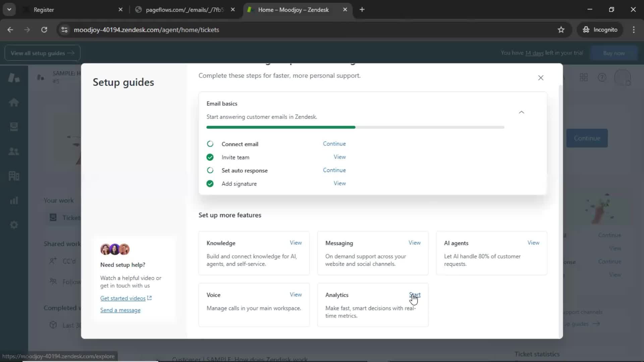Open the Zendesk logo in sidebar
Screen dimensions: 644x362
pos(14,78)
